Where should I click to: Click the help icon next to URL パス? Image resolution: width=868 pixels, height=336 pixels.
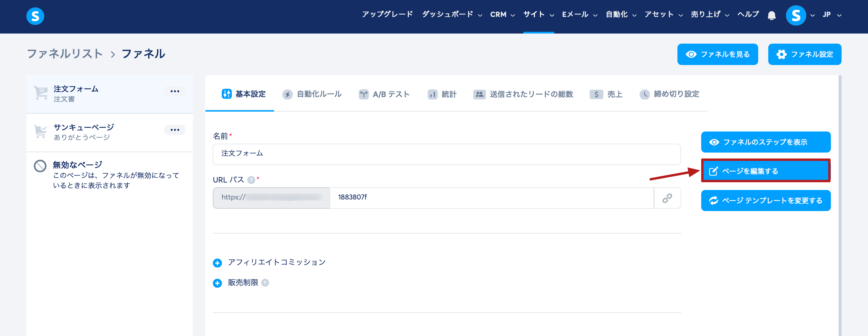(251, 180)
